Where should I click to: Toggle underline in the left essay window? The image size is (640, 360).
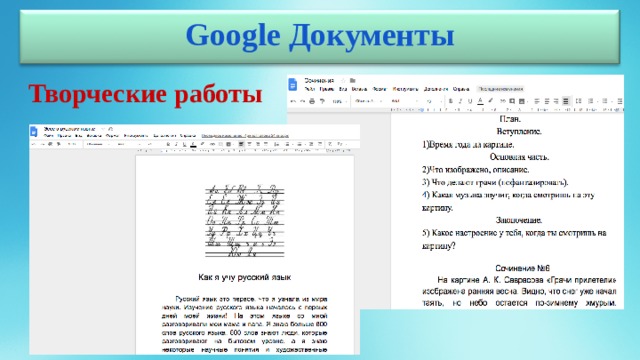184,144
